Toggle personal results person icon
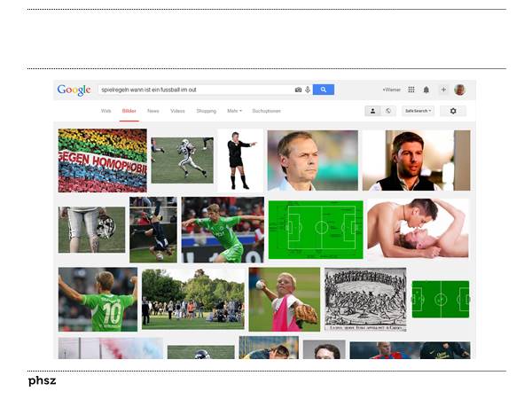 pos(372,111)
